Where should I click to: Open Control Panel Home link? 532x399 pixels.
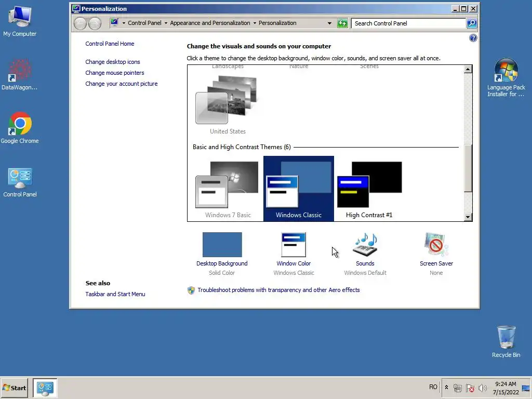[x=110, y=44]
